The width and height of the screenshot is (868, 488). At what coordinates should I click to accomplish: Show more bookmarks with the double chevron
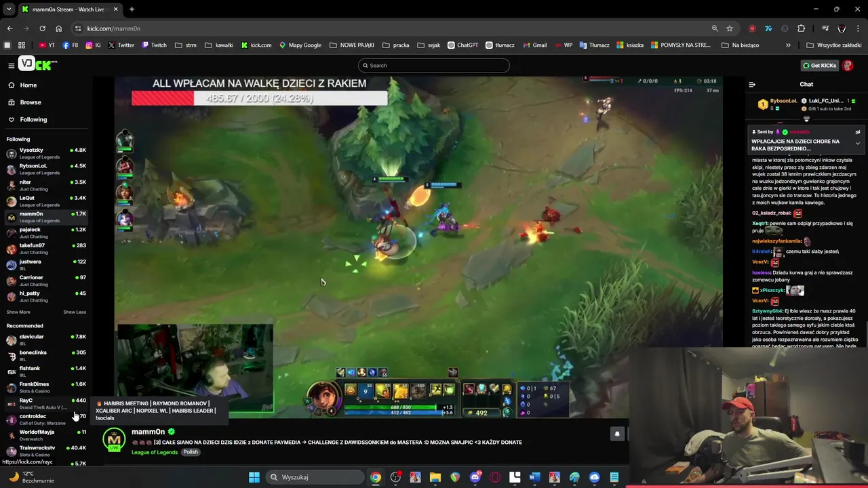(x=788, y=45)
